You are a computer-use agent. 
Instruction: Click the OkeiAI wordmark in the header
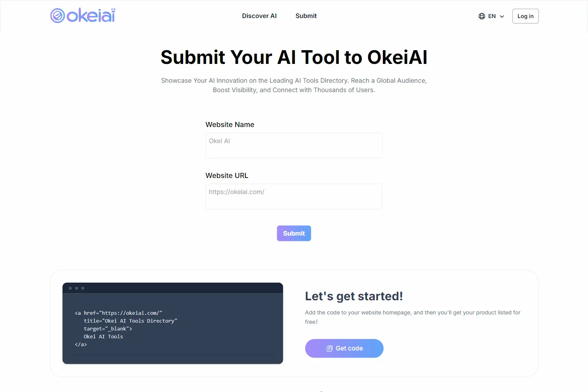pos(91,15)
